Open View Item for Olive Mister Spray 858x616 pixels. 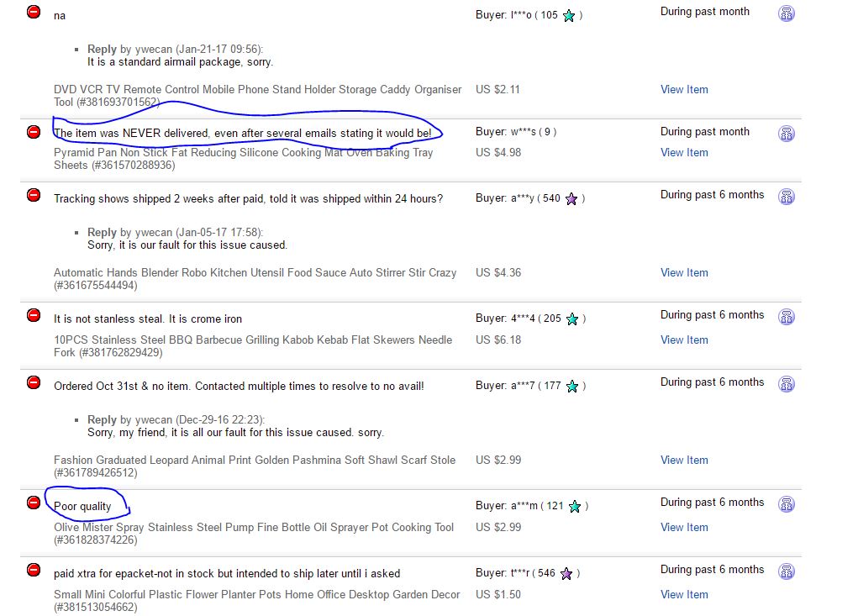pos(684,528)
